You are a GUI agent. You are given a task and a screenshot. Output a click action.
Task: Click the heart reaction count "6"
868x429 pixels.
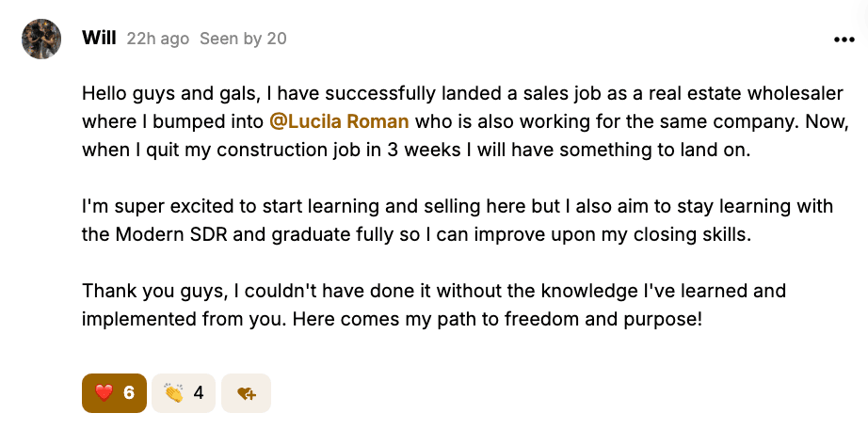tap(129, 392)
